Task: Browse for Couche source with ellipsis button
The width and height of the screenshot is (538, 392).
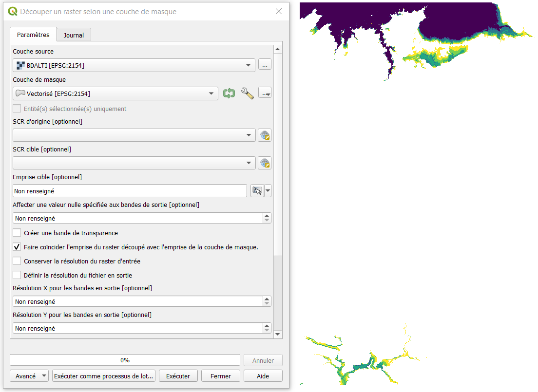Action: [265, 65]
